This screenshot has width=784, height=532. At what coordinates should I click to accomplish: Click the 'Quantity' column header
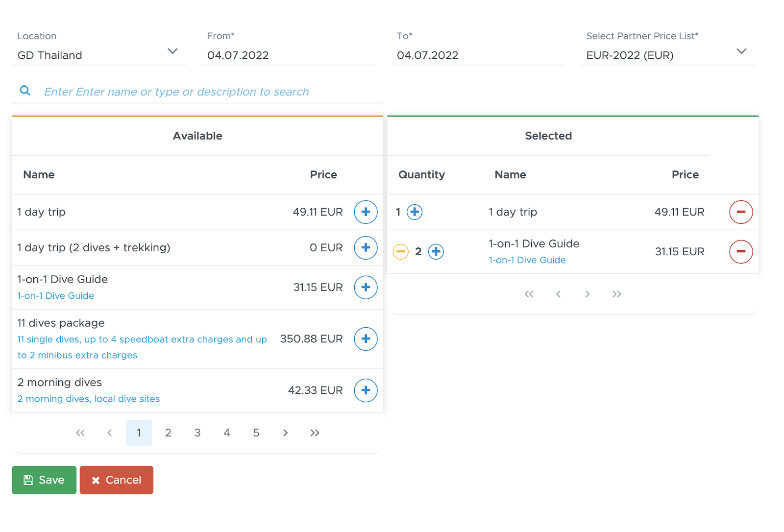point(421,175)
